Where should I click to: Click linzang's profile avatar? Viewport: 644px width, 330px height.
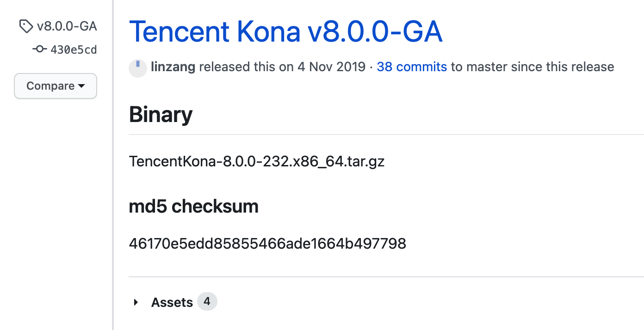click(x=137, y=67)
